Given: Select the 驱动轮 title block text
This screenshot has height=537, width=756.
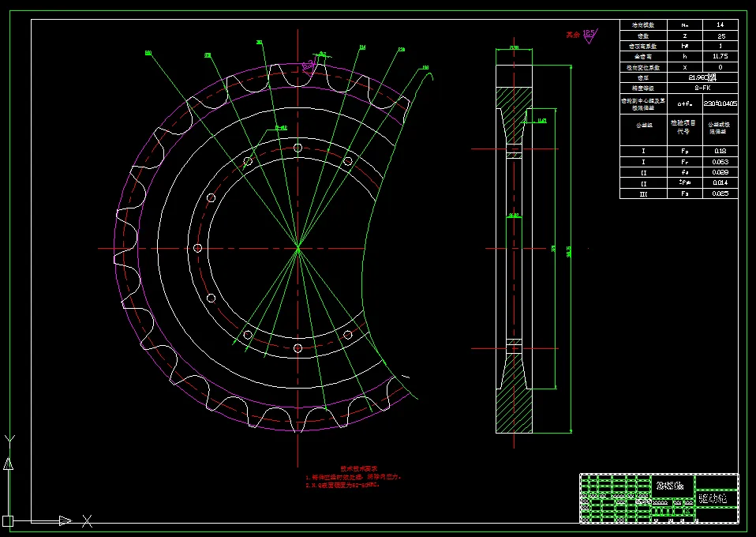Looking at the screenshot, I should click(713, 498).
